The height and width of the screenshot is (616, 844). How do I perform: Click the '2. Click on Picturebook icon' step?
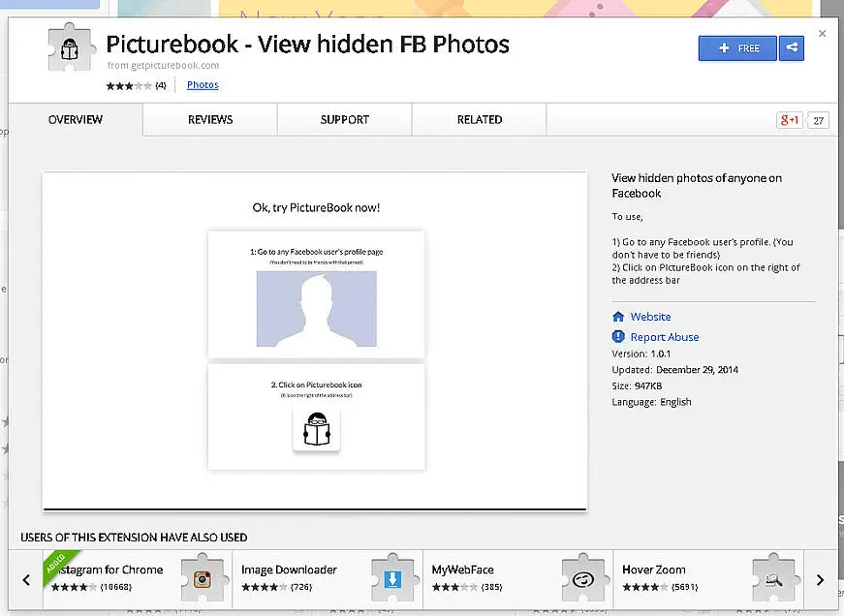tap(317, 385)
